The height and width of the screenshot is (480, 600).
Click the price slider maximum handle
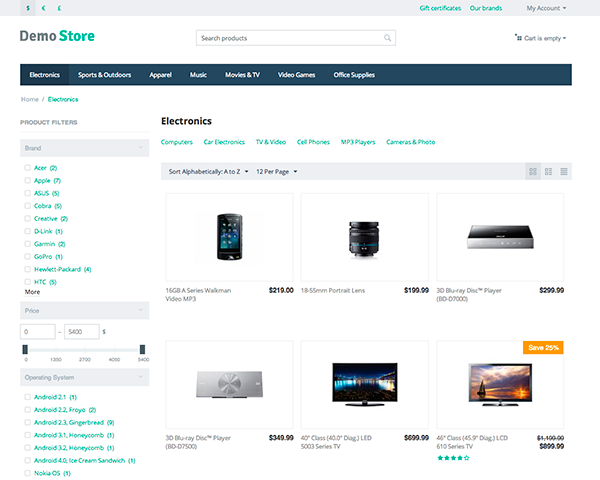tap(142, 349)
